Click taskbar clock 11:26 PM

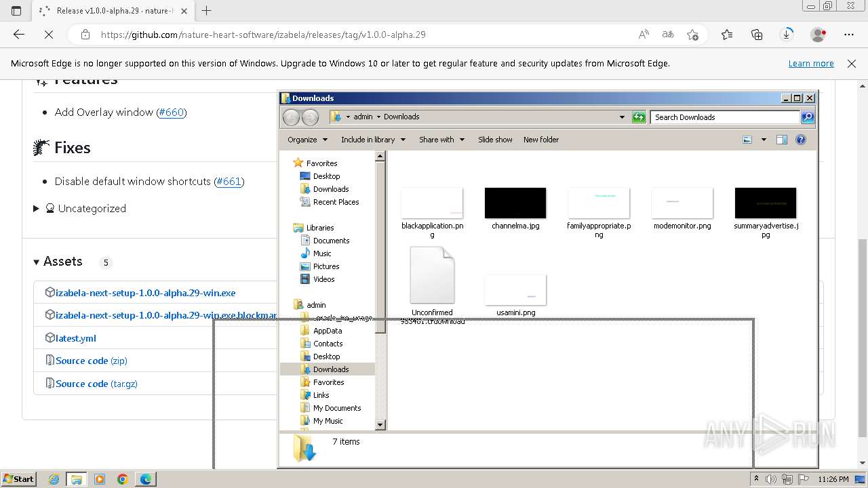point(833,479)
